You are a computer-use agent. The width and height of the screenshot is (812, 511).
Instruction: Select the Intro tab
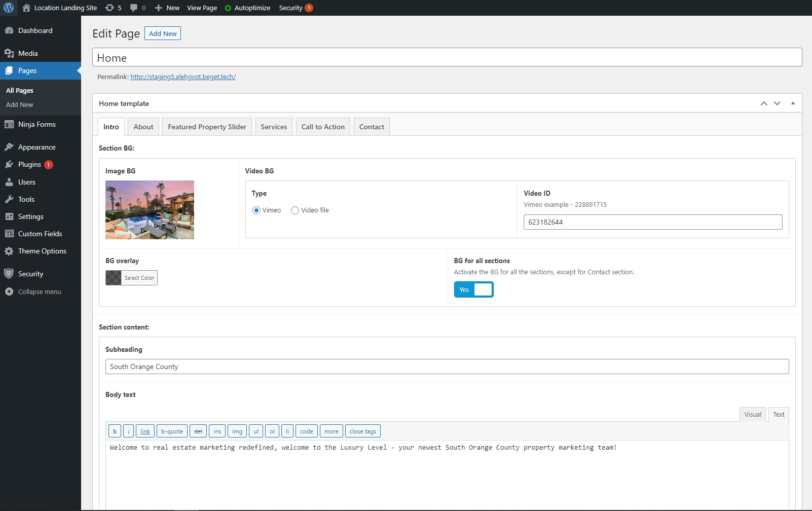point(111,127)
